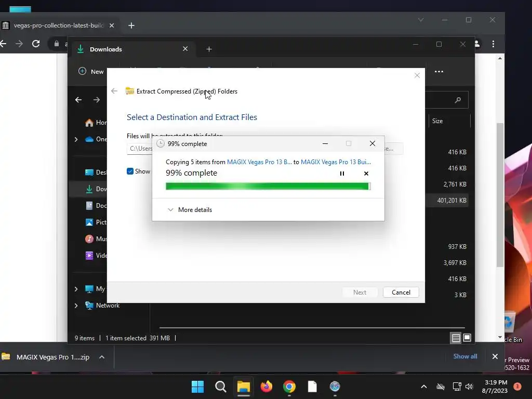Show hidden system tray icons

tap(424, 387)
